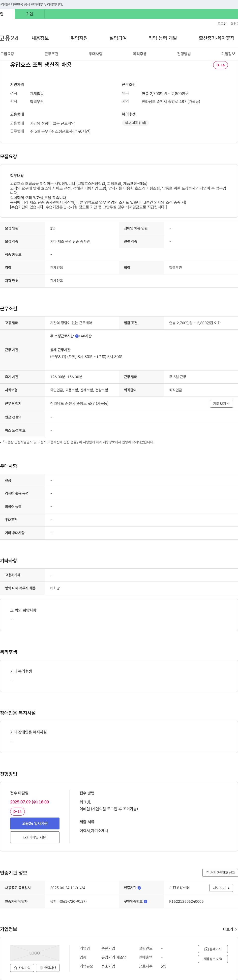
Task: Click the insurance text 국민연금, 고용보험, 산재보험, 건강보험
Action: (x=79, y=390)
